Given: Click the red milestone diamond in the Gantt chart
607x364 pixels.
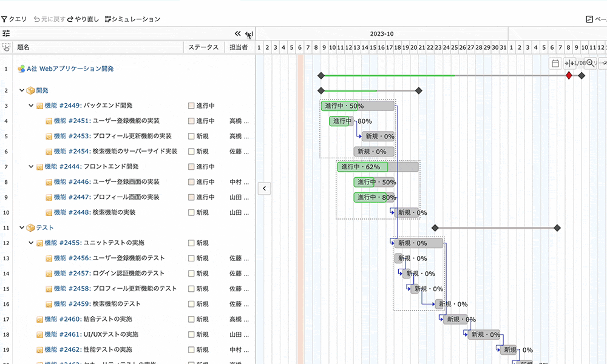Looking at the screenshot, I should click(569, 75).
